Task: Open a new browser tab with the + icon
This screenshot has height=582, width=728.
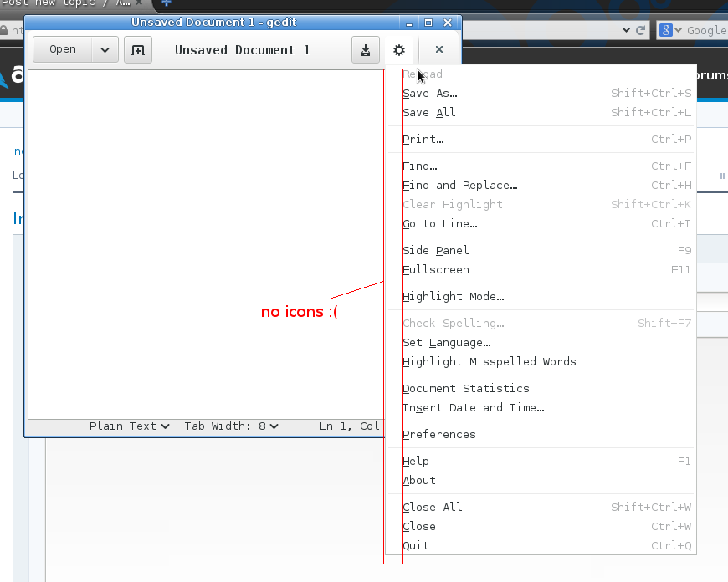Action: 165,5
